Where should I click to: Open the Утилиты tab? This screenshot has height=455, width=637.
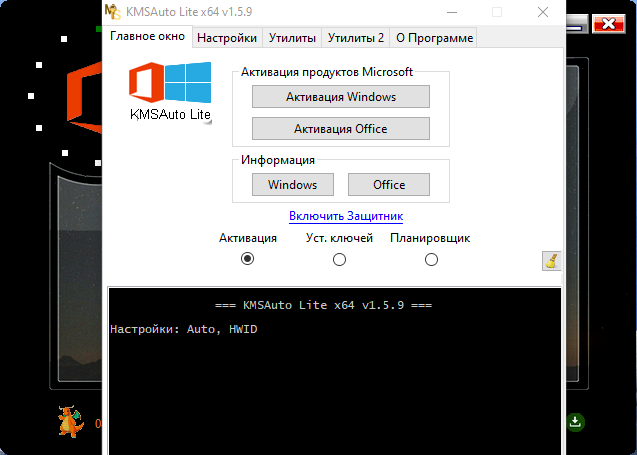pyautogui.click(x=292, y=38)
